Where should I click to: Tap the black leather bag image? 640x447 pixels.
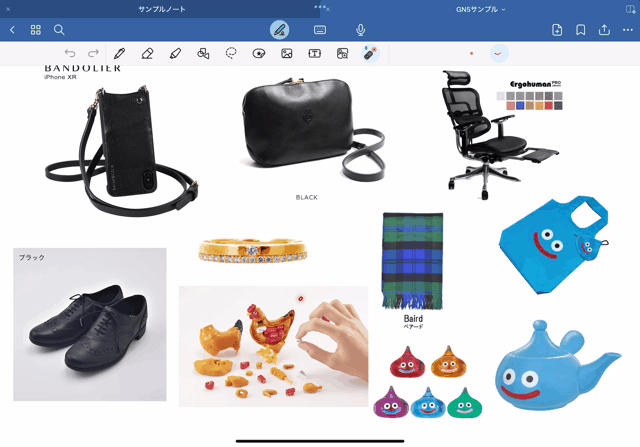313,129
